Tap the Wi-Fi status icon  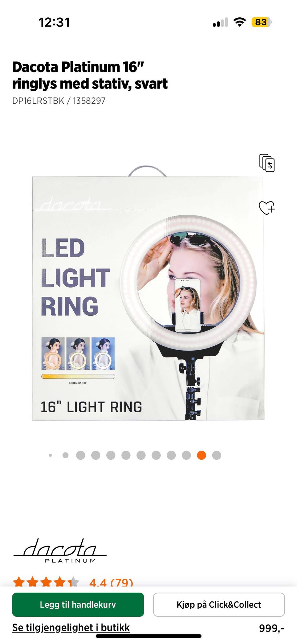tap(239, 22)
